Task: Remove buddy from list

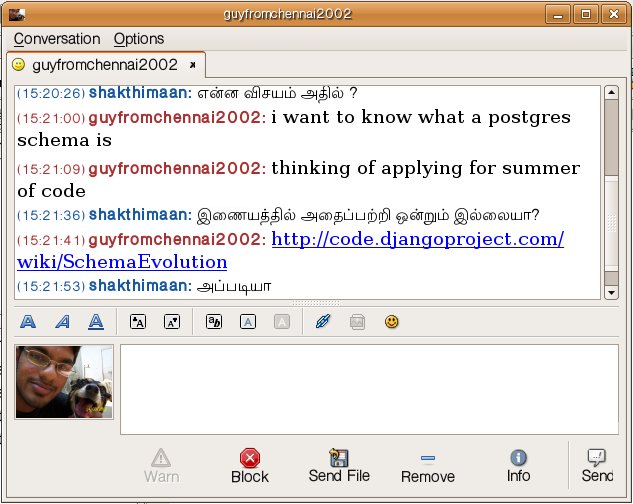Action: pos(428,466)
